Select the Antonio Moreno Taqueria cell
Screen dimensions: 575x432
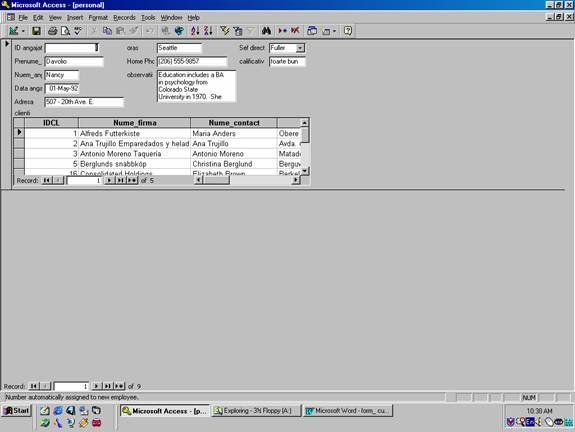[x=135, y=154]
